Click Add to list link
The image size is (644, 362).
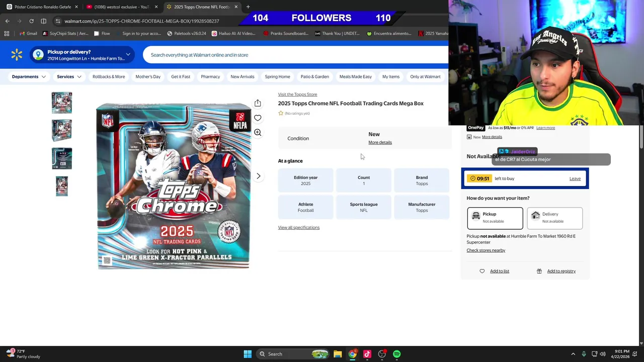[500, 271]
